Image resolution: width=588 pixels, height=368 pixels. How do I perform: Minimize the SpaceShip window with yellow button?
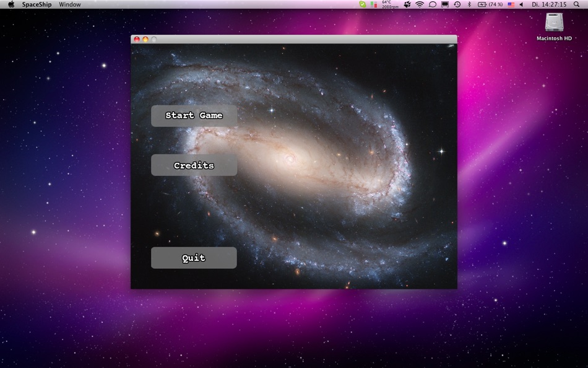[145, 39]
